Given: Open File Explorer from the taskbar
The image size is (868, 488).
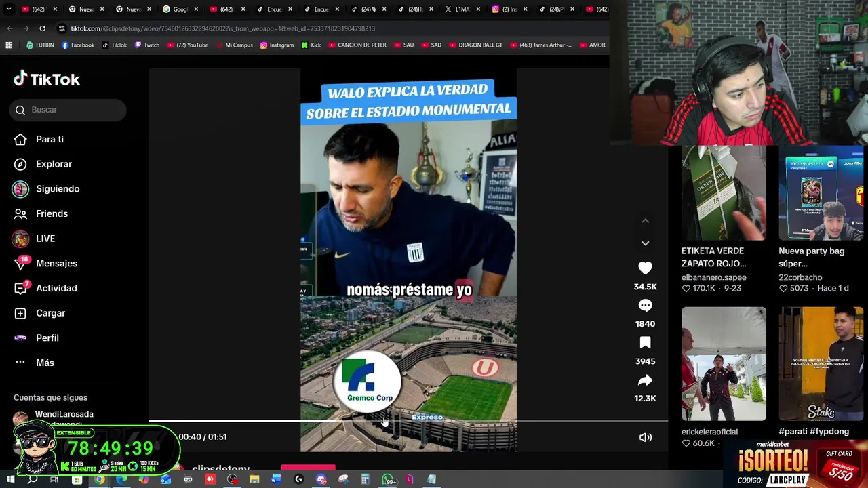Looking at the screenshot, I should 254,480.
